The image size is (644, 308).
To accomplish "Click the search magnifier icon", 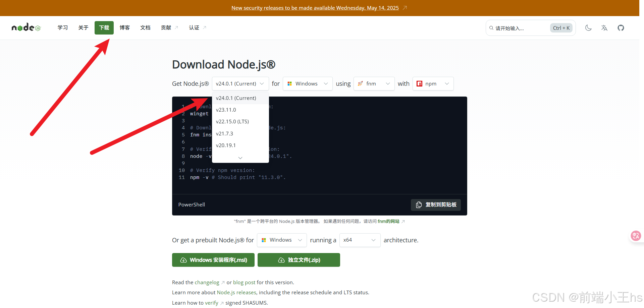I will point(491,28).
